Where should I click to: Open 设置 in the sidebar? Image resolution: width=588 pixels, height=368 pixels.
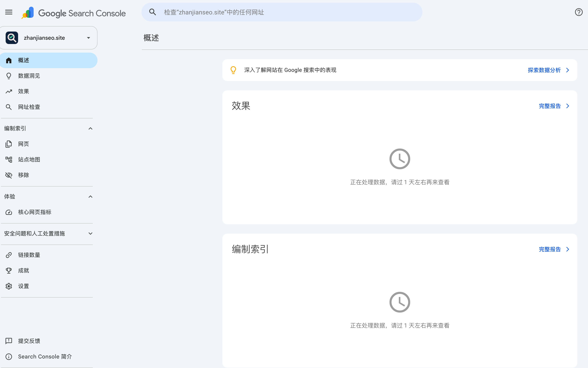(49, 286)
